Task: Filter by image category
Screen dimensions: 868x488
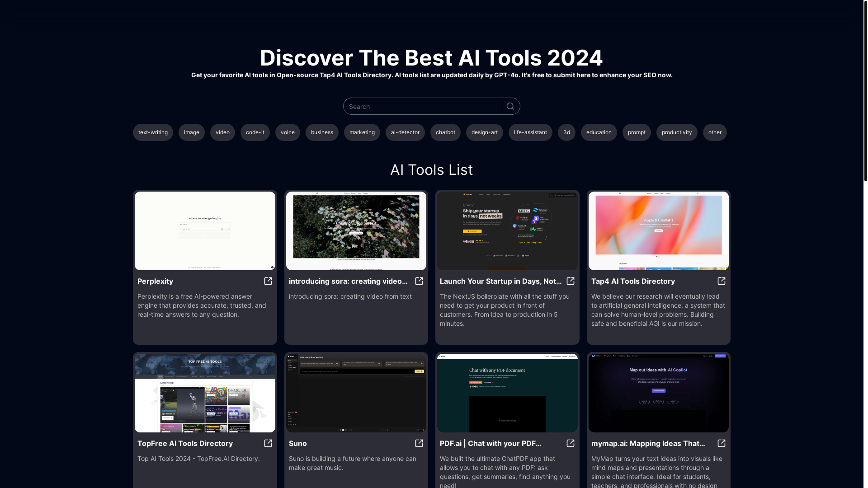Action: pos(192,132)
